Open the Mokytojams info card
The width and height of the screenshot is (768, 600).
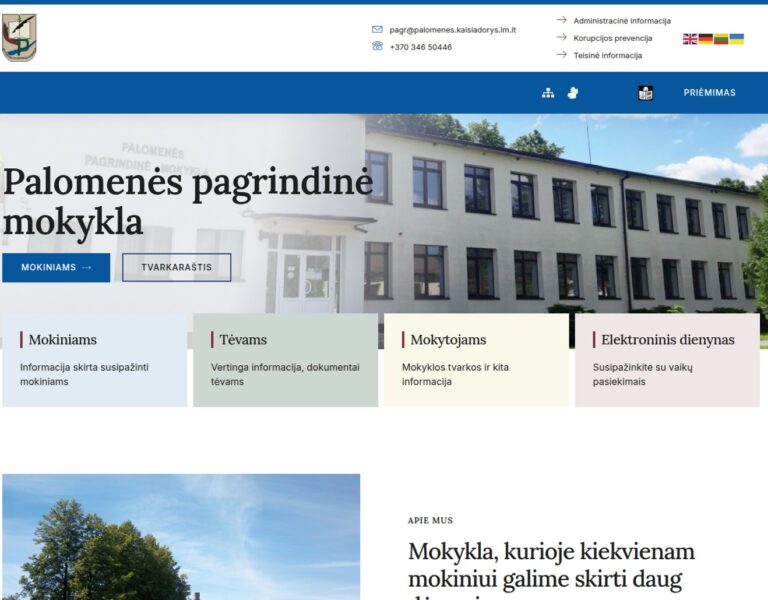click(476, 360)
